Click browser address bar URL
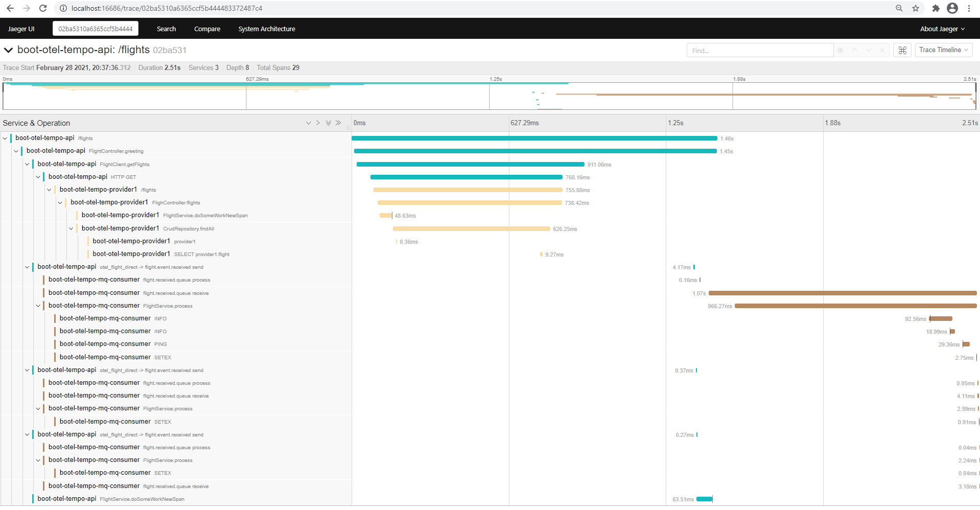Viewport: 980px width, 510px height. (167, 8)
